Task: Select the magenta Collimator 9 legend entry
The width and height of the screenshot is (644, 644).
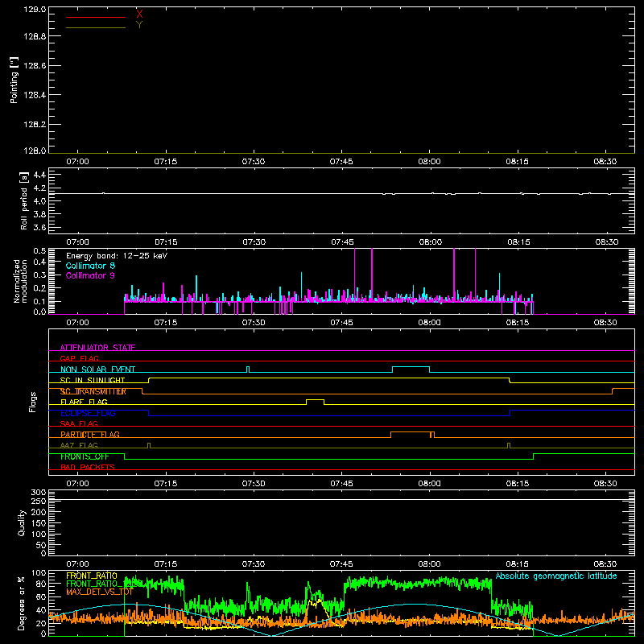Action: (x=90, y=275)
